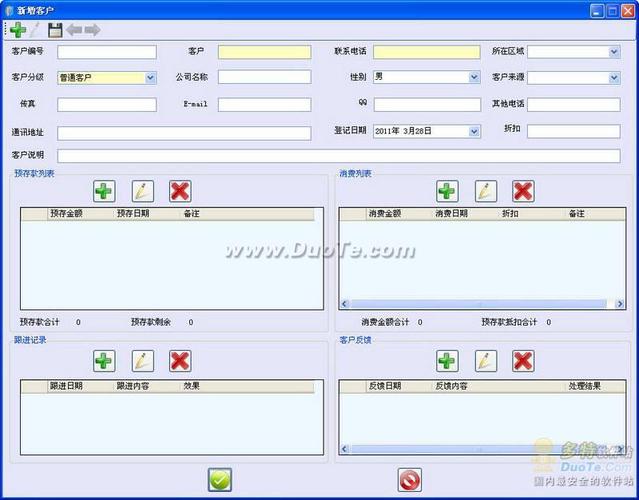Click the 客户说明 input field

click(339, 156)
